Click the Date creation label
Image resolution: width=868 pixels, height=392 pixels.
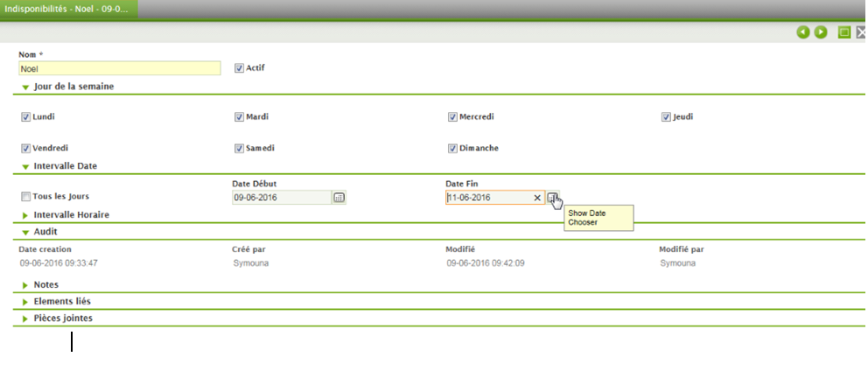pyautogui.click(x=45, y=249)
